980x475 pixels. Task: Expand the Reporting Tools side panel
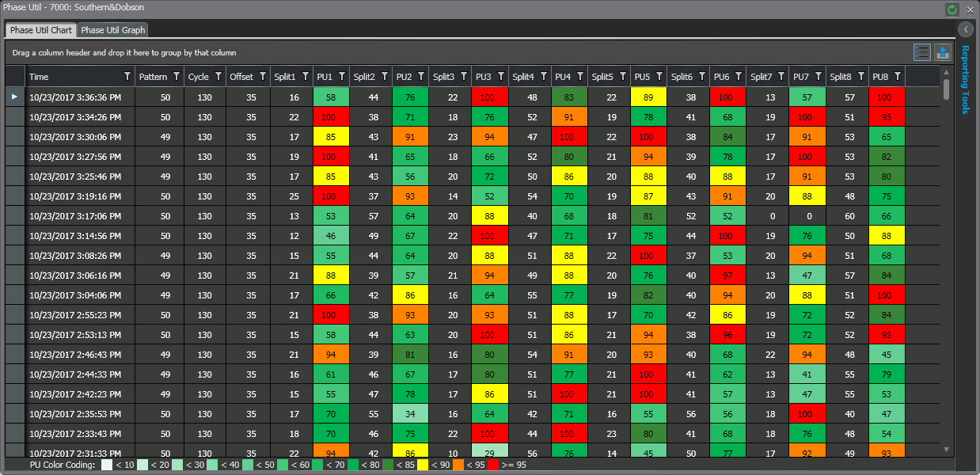[x=965, y=29]
